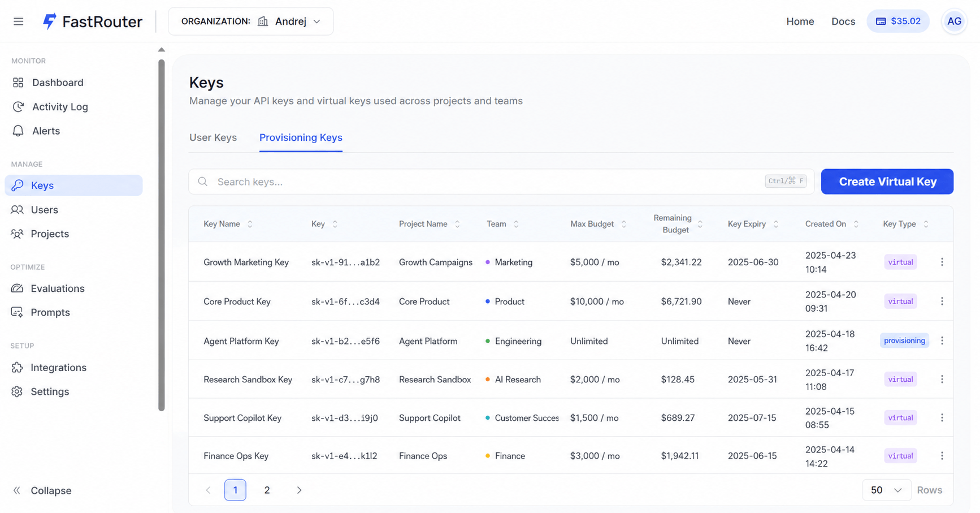Select the Provisioning Keys tab
980x513 pixels.
pyautogui.click(x=301, y=137)
